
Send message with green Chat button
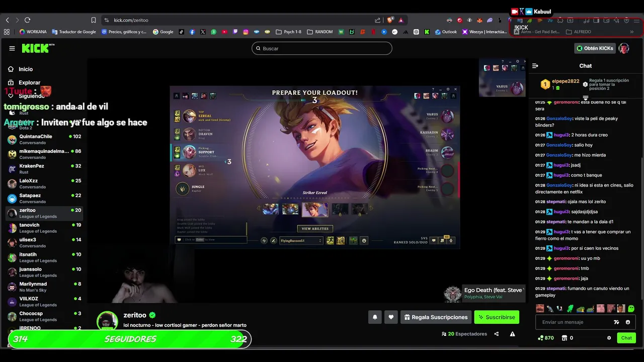click(x=626, y=338)
